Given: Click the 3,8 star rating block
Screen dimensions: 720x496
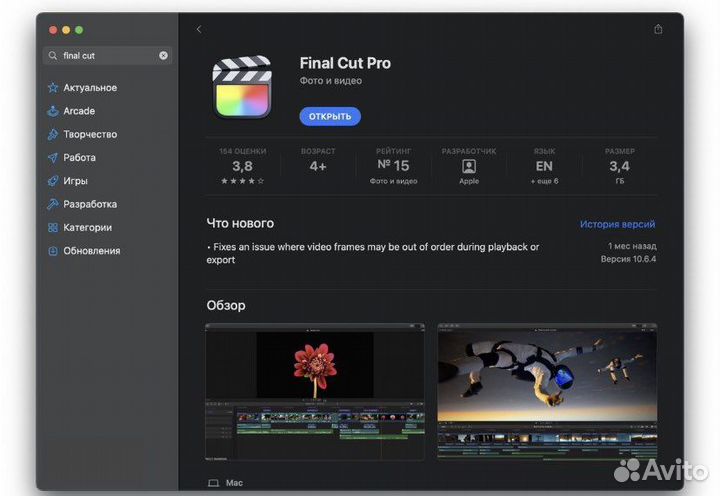Looking at the screenshot, I should click(242, 166).
